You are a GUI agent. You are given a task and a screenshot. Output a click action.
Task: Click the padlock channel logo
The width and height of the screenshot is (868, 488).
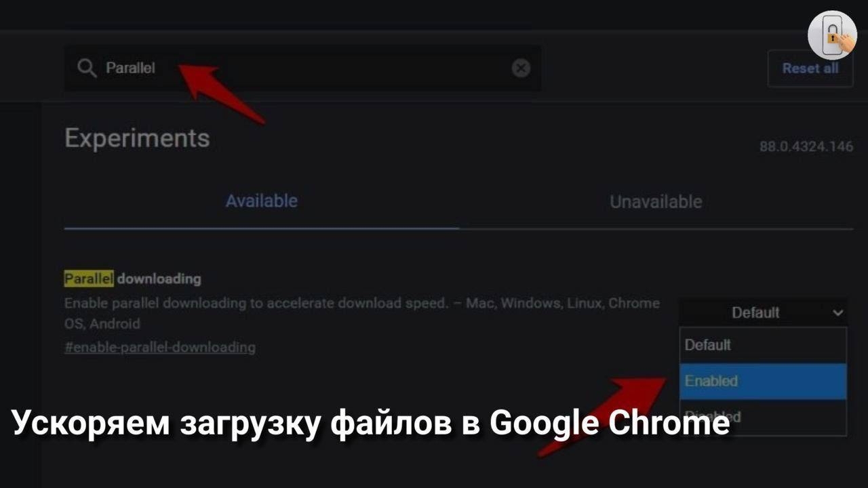(832, 35)
